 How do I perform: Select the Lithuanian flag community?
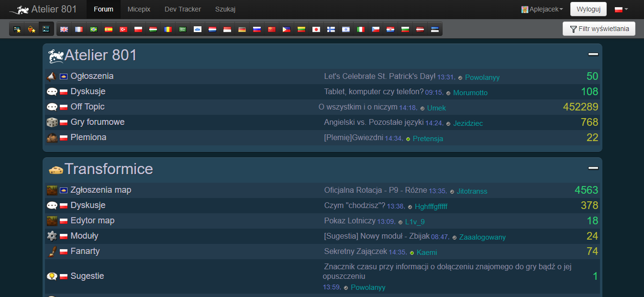[x=301, y=29]
